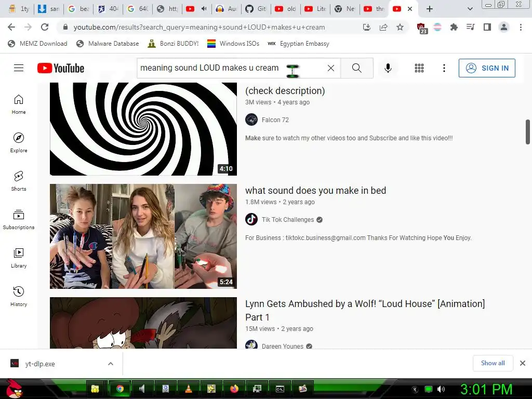Open 'Lynn Gets Ambushed by a Wolf' title

(365, 311)
